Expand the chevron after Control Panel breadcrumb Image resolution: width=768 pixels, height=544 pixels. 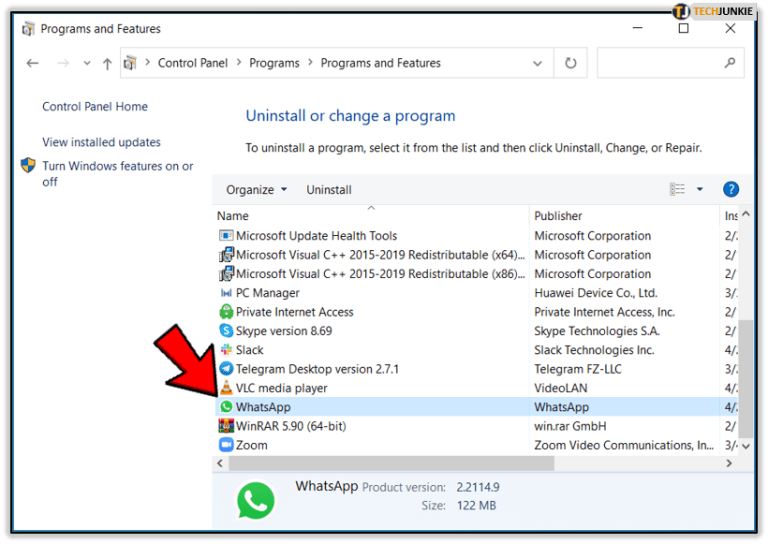coord(239,63)
